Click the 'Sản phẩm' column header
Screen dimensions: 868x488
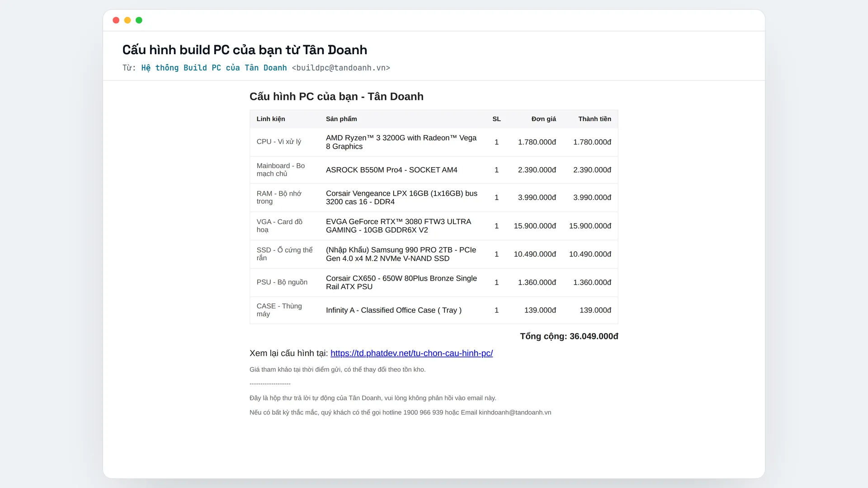[341, 119]
